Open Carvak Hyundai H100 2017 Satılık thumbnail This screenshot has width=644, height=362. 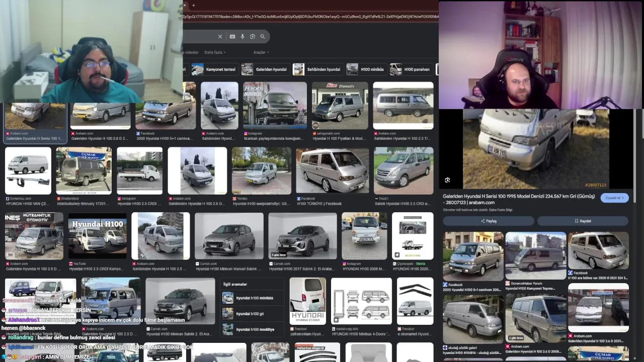pos(303,236)
